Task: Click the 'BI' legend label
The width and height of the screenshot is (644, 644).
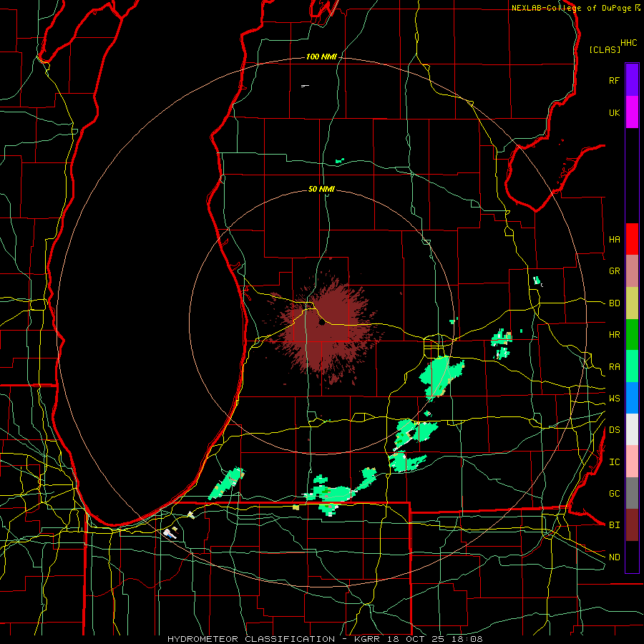Action: (614, 525)
